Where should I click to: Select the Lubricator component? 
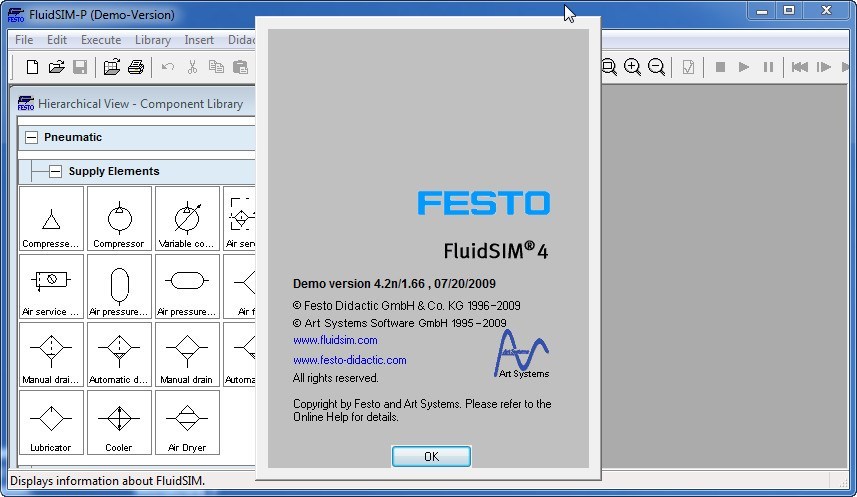pyautogui.click(x=51, y=422)
